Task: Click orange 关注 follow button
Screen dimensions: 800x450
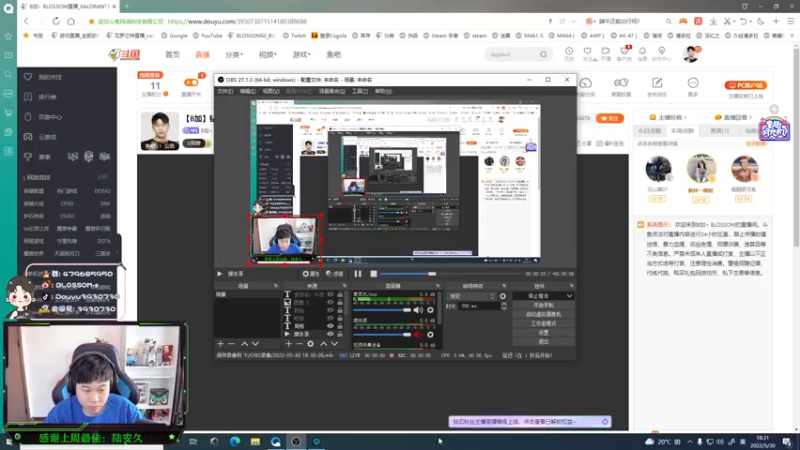Action: coord(610,118)
